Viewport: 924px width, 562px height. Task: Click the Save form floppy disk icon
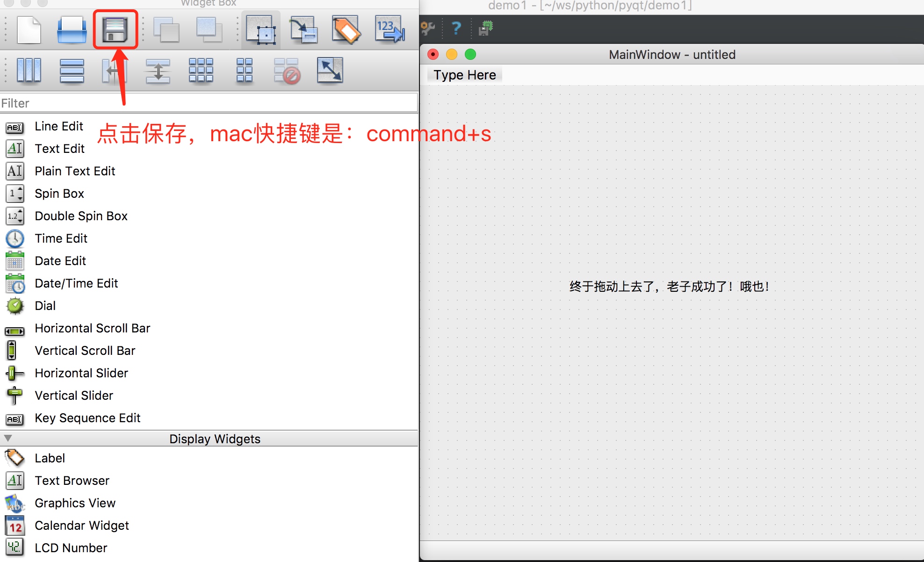point(115,30)
